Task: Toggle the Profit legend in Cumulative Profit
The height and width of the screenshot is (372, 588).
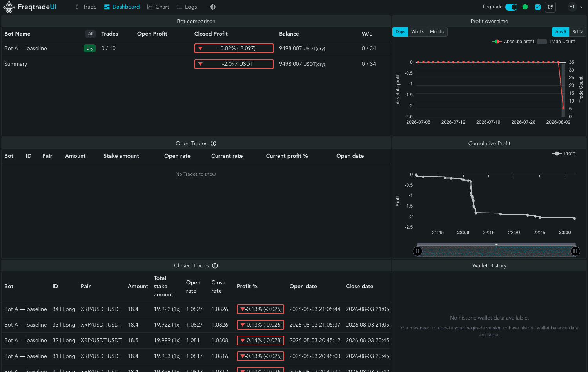Action: [x=564, y=153]
